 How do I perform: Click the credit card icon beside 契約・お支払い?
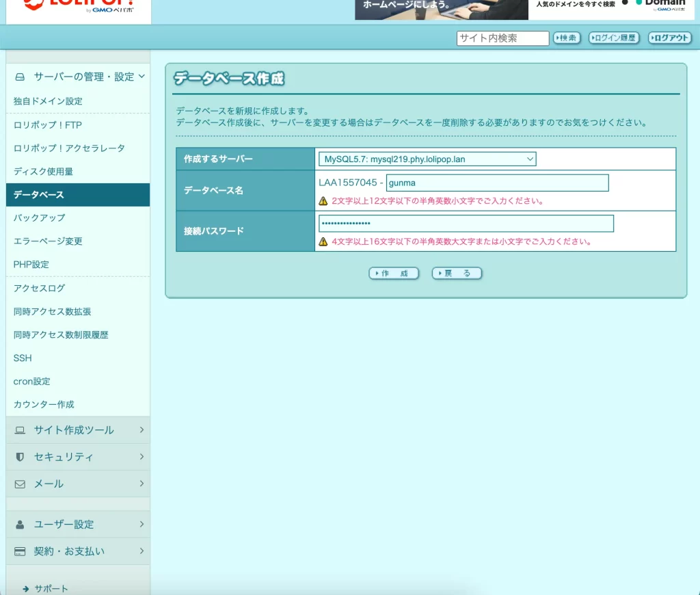coord(20,551)
